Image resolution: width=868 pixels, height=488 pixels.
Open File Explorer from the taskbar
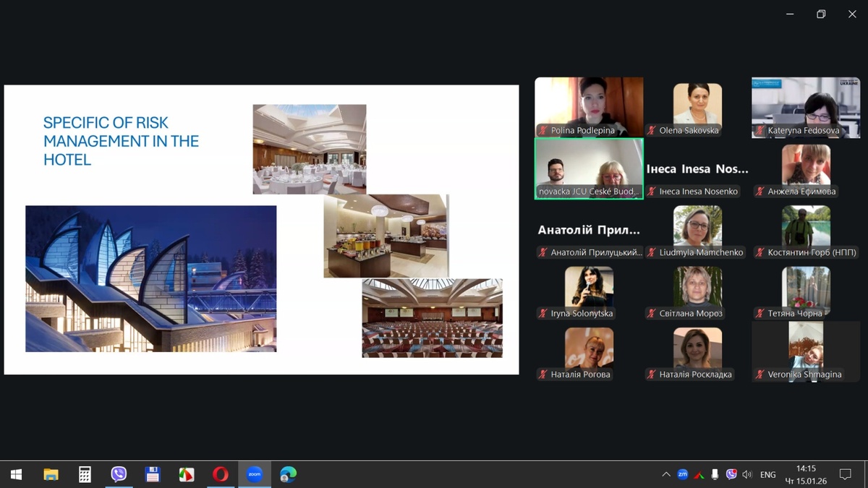click(51, 474)
